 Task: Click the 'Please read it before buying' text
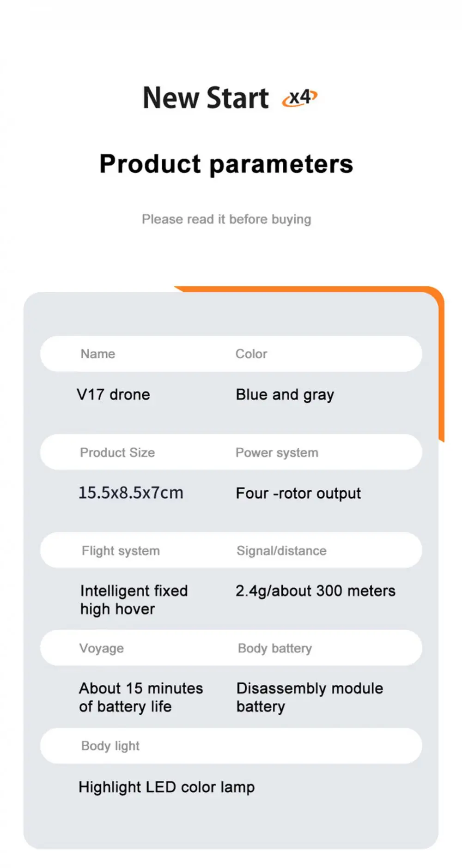coord(226,219)
